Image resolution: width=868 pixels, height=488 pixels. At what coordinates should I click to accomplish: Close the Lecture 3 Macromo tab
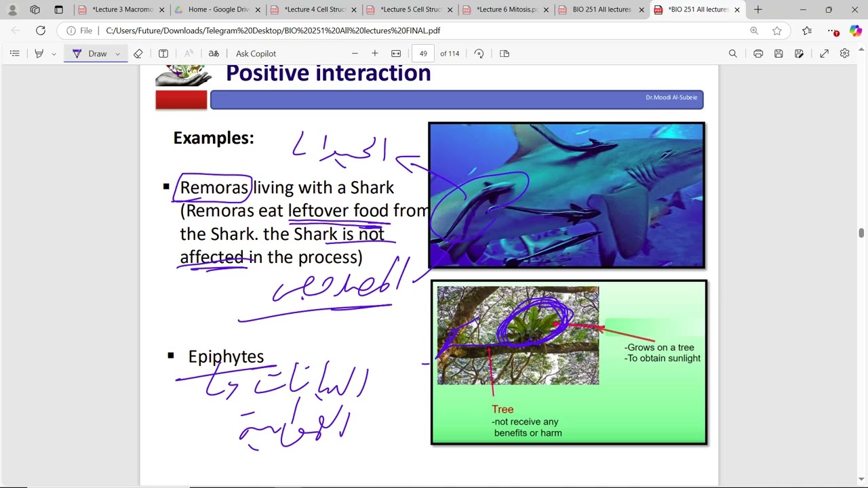pos(161,9)
